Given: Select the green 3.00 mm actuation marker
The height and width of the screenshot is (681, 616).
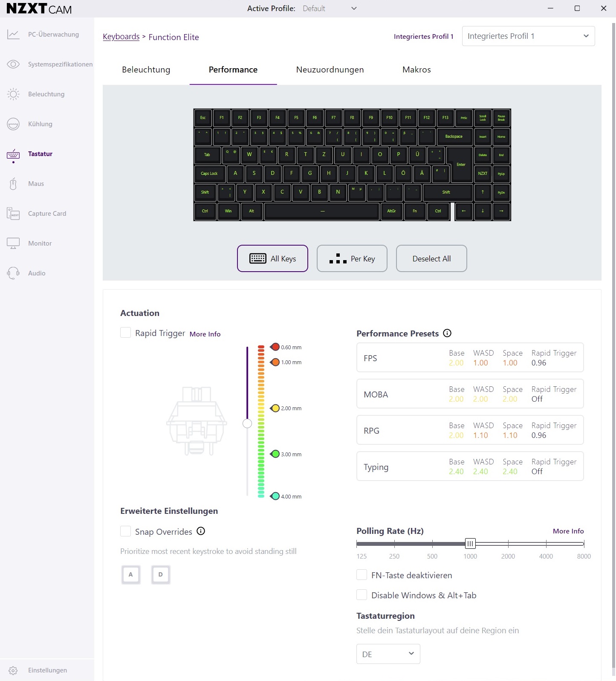Looking at the screenshot, I should (275, 454).
